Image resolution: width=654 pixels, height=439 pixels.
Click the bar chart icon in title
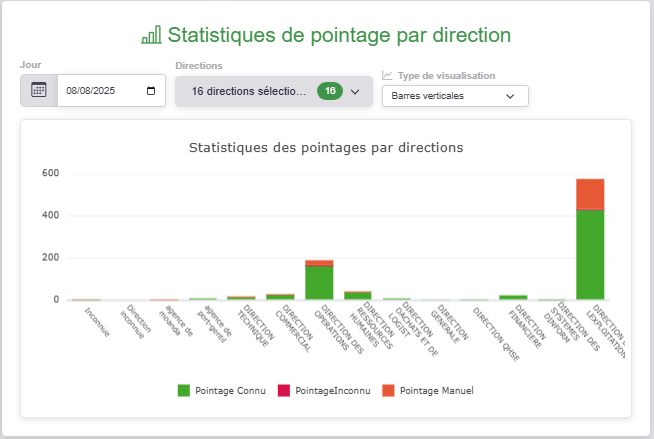151,35
